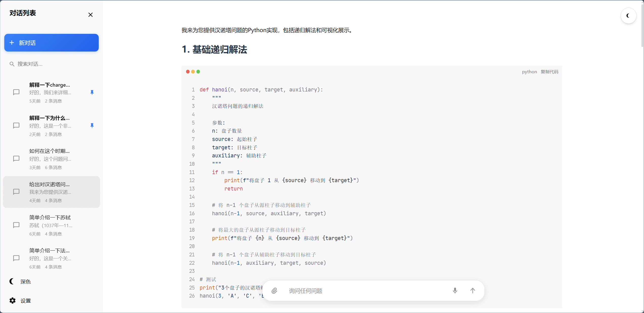The width and height of the screenshot is (644, 313).
Task: Click the red dot on code block
Action: pos(188,72)
